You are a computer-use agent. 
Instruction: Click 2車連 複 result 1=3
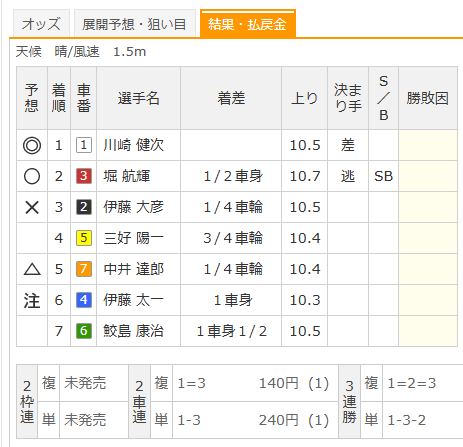[192, 383]
